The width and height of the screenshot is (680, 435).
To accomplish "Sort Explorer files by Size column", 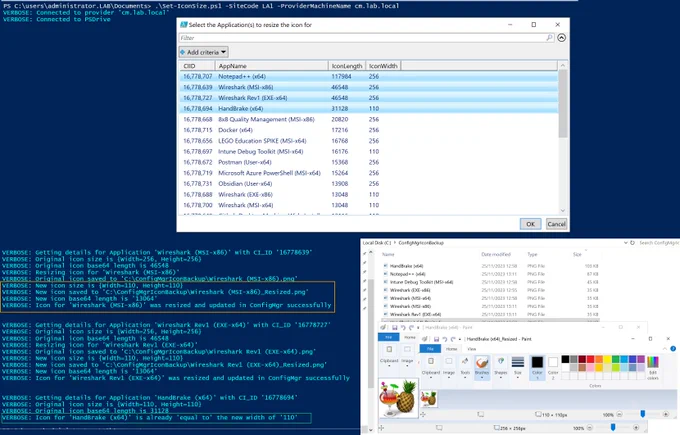I will pyautogui.click(x=577, y=254).
